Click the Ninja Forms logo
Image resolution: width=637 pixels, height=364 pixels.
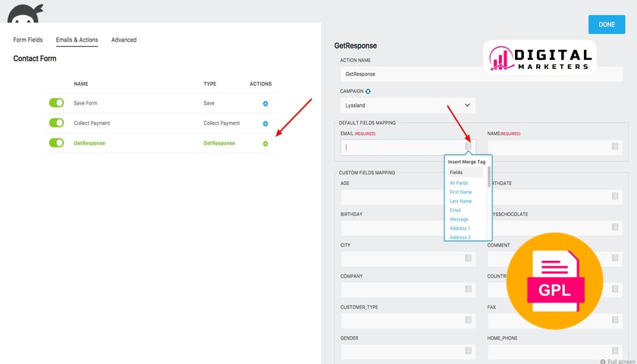(25, 13)
